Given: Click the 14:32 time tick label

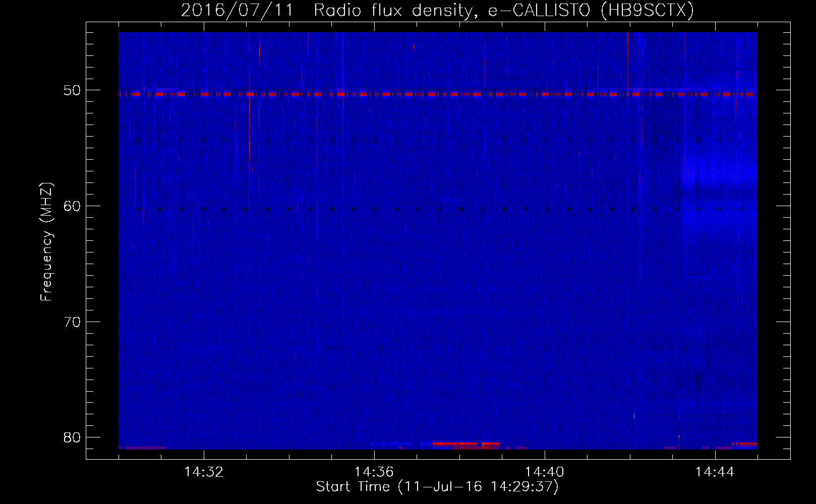Looking at the screenshot, I should point(204,472).
